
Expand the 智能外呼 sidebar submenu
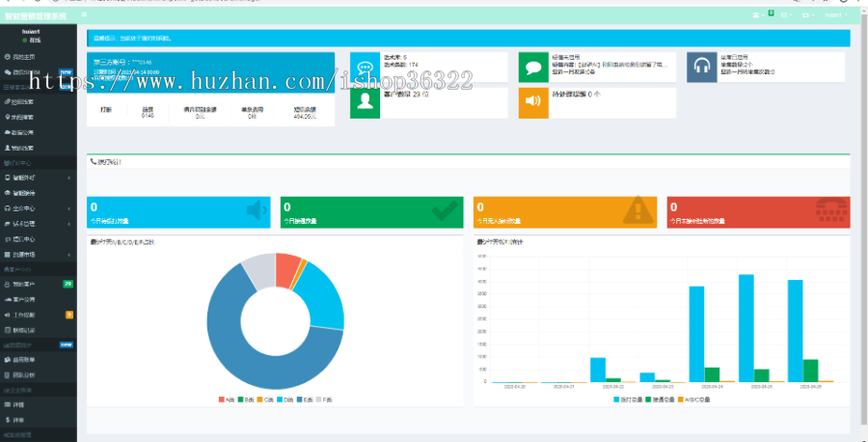pyautogui.click(x=37, y=178)
